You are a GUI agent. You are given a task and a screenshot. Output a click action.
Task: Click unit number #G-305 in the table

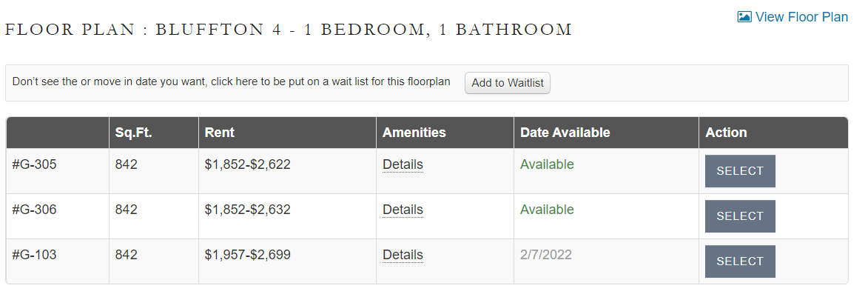pos(34,164)
